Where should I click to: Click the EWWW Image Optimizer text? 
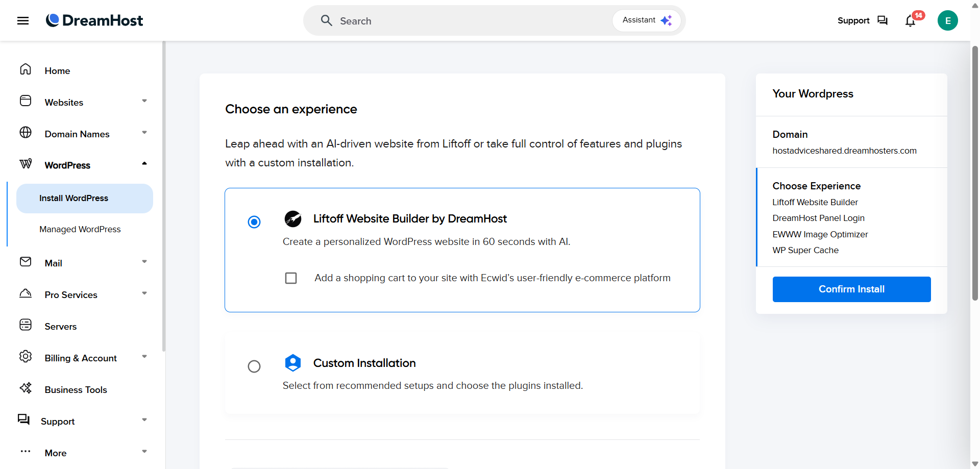click(820, 235)
